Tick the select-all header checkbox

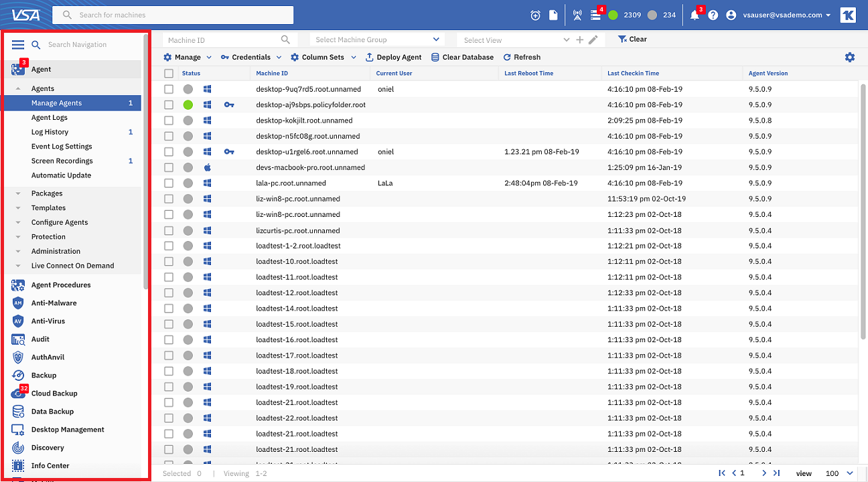[169, 74]
